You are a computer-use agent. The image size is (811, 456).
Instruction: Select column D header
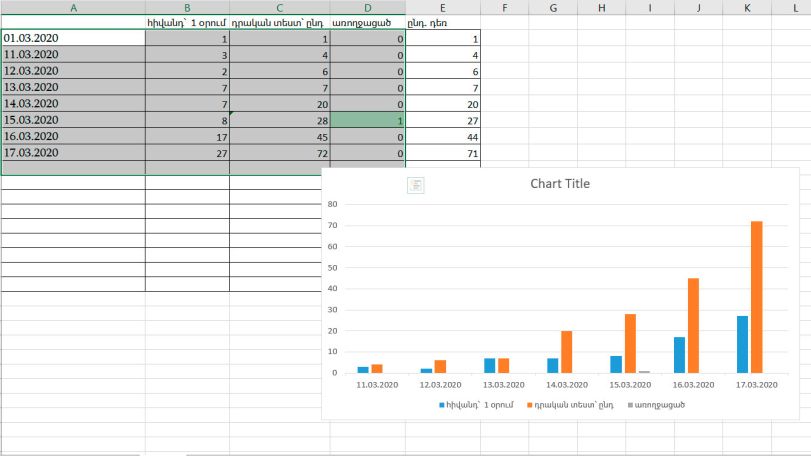tap(368, 8)
